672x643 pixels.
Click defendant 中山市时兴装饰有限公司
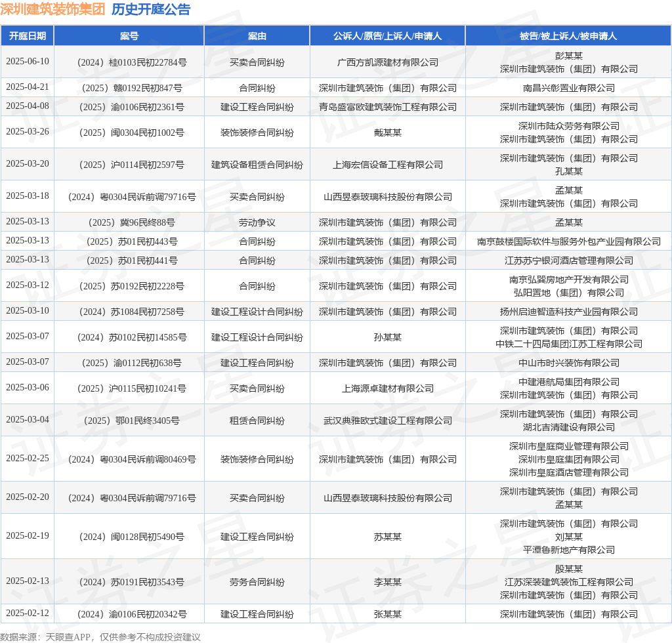pos(569,363)
